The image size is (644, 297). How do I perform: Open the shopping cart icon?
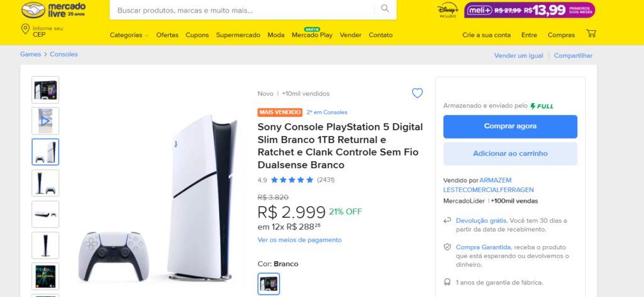click(x=591, y=34)
